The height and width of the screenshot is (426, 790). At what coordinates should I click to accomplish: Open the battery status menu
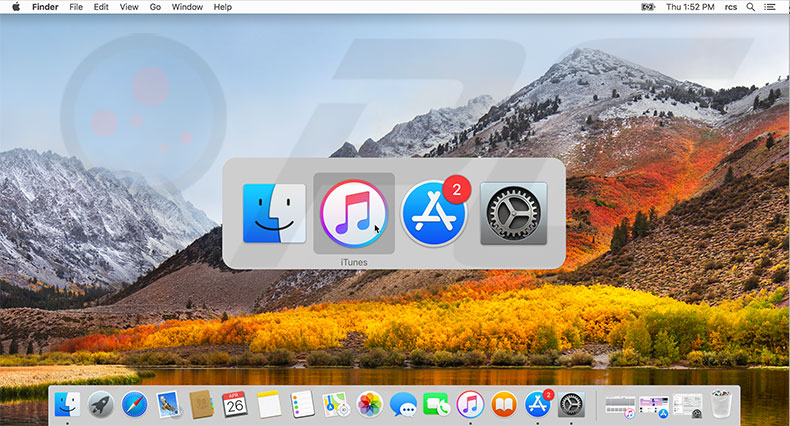point(650,7)
